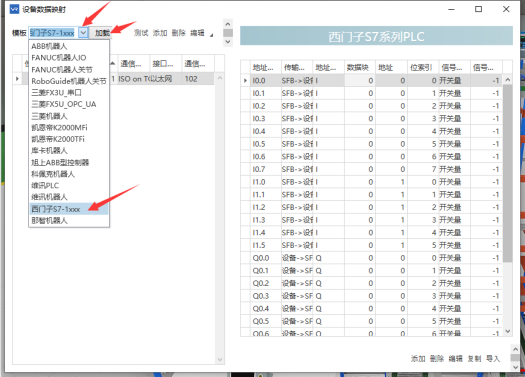Image resolution: width=525 pixels, height=377 pixels.
Task: Click down arrow of top middle scrollbar
Action: (x=228, y=42)
